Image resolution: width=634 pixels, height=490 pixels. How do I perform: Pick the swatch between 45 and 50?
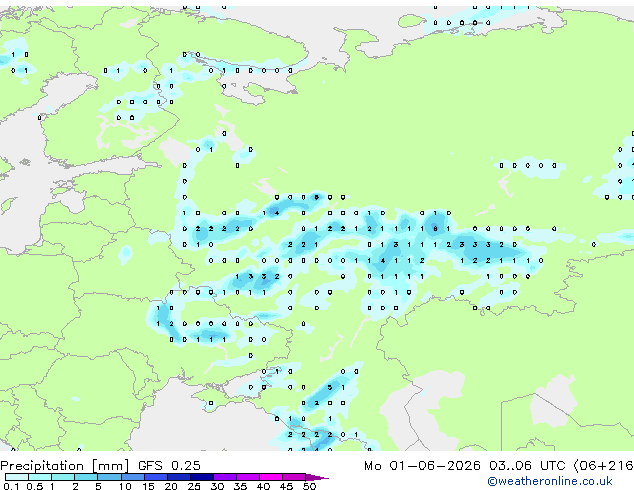(294, 477)
